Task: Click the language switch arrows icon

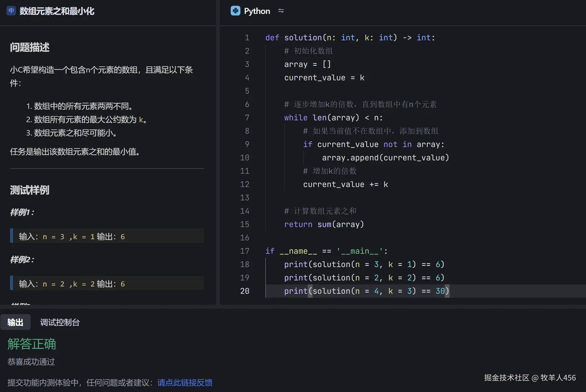Action: click(x=281, y=11)
